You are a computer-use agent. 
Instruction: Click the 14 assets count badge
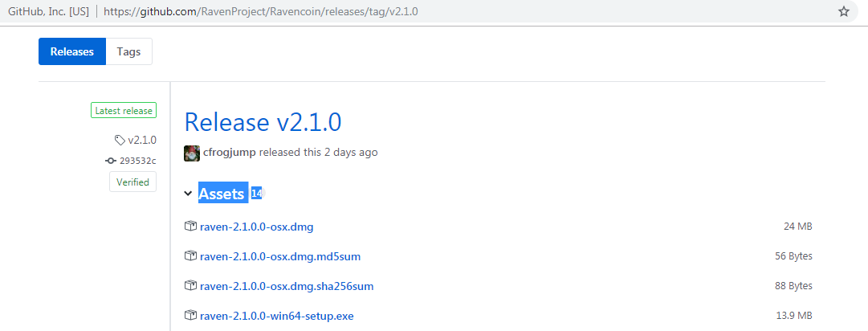click(256, 194)
